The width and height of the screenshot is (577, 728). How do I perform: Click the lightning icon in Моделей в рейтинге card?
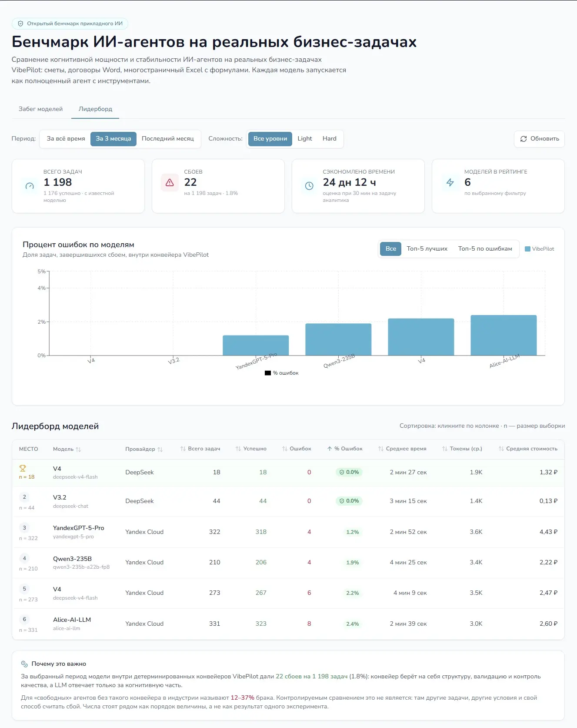[x=450, y=183]
